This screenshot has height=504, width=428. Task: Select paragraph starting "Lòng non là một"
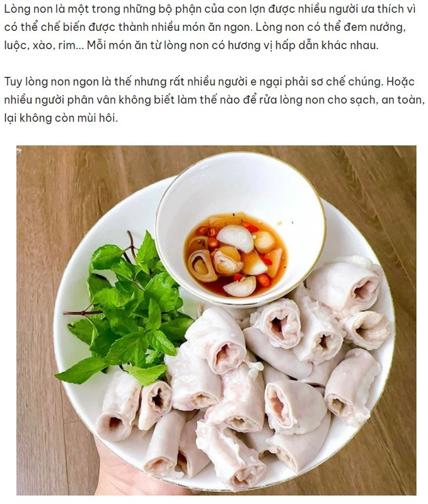[210, 27]
